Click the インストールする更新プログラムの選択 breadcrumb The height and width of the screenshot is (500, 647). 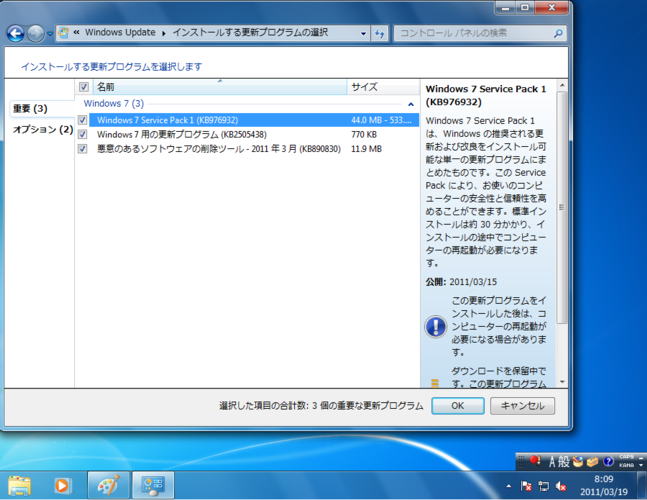(x=250, y=33)
